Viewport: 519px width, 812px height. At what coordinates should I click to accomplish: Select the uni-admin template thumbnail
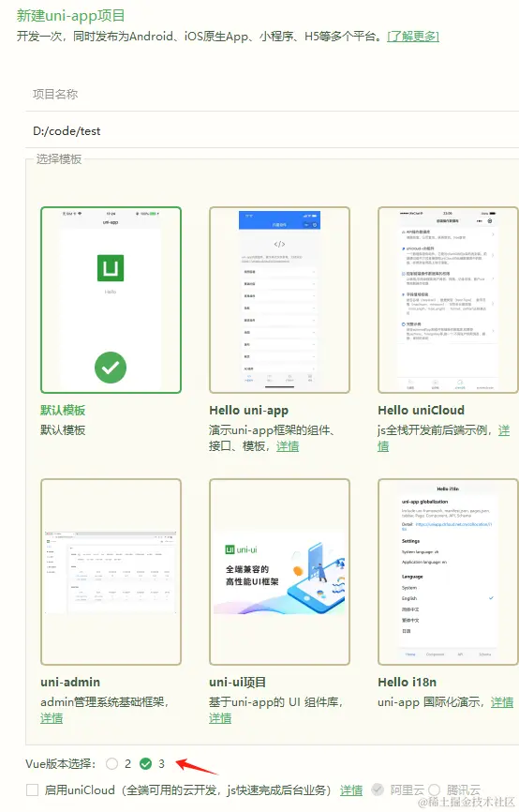click(x=111, y=572)
